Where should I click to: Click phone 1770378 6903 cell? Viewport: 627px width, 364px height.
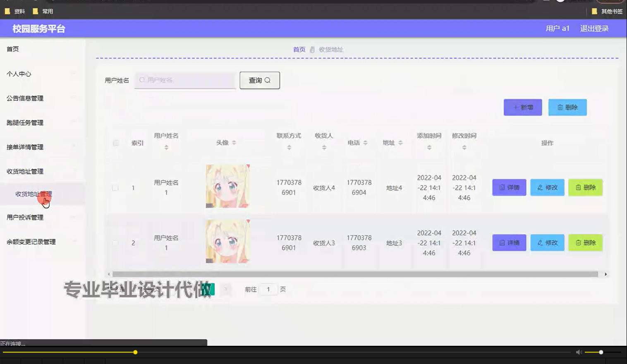[359, 243]
